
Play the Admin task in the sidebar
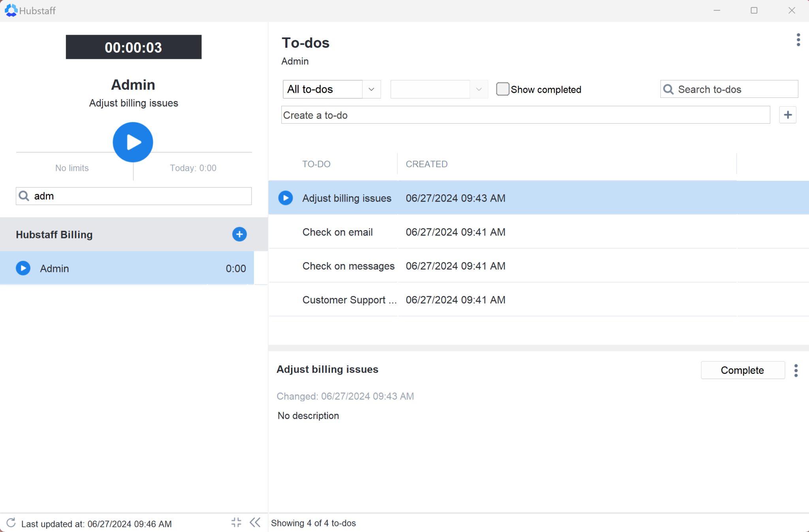23,268
